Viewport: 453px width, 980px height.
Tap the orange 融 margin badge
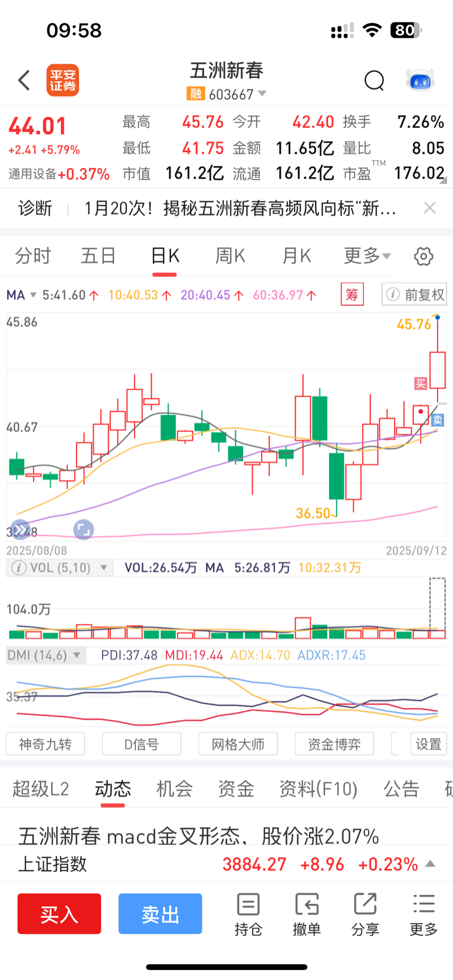pos(195,94)
